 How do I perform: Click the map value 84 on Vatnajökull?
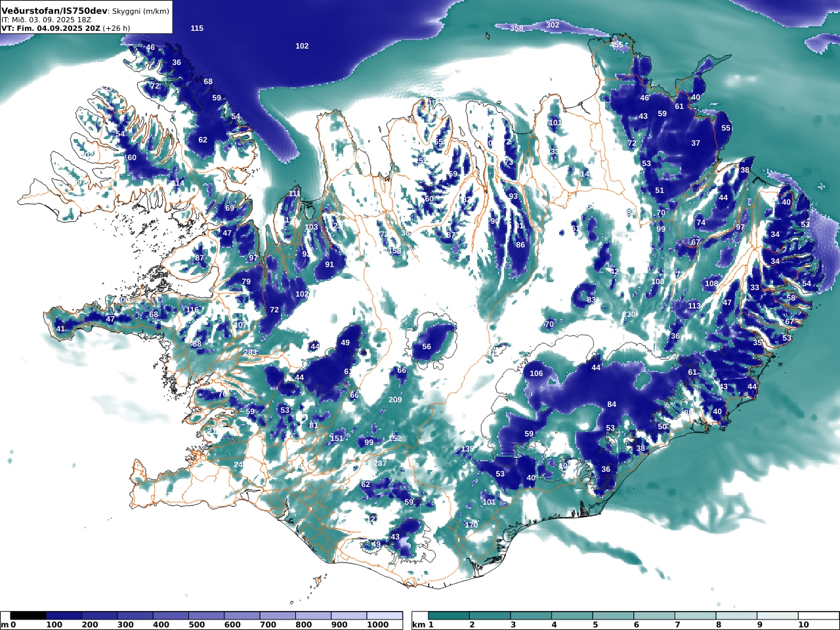pos(612,404)
